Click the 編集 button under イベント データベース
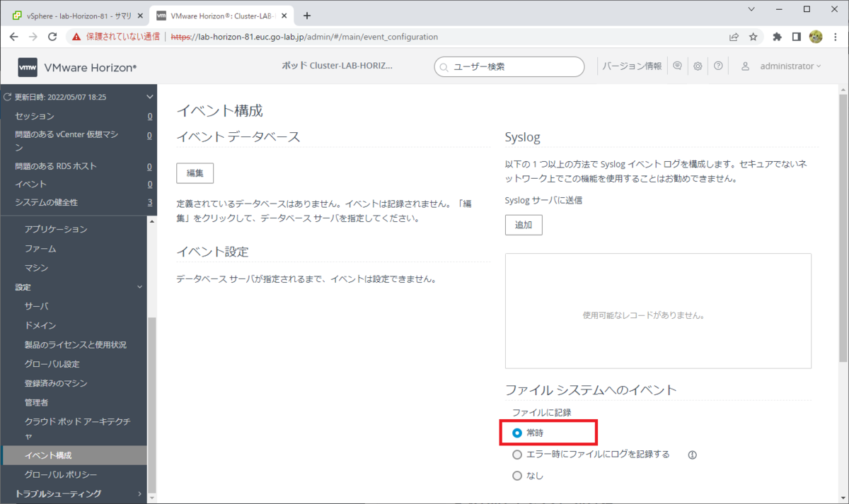Screen dimensions: 849x504 195,173
